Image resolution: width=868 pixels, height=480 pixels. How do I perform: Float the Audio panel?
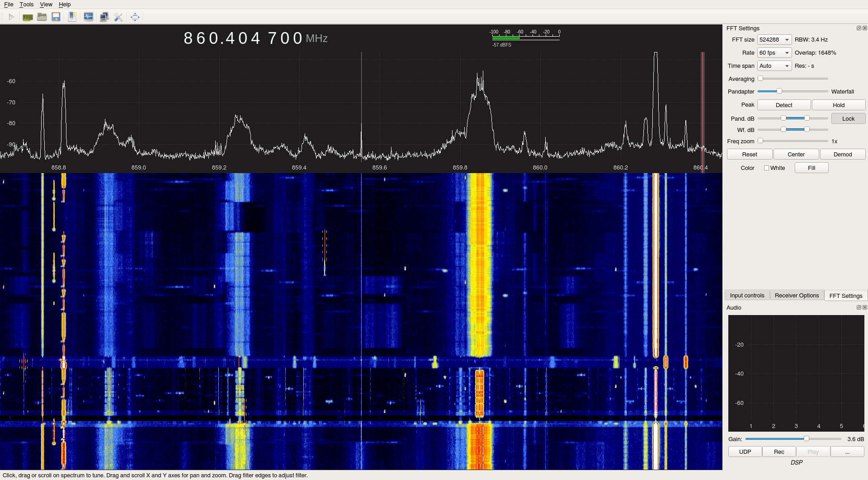pyautogui.click(x=859, y=307)
